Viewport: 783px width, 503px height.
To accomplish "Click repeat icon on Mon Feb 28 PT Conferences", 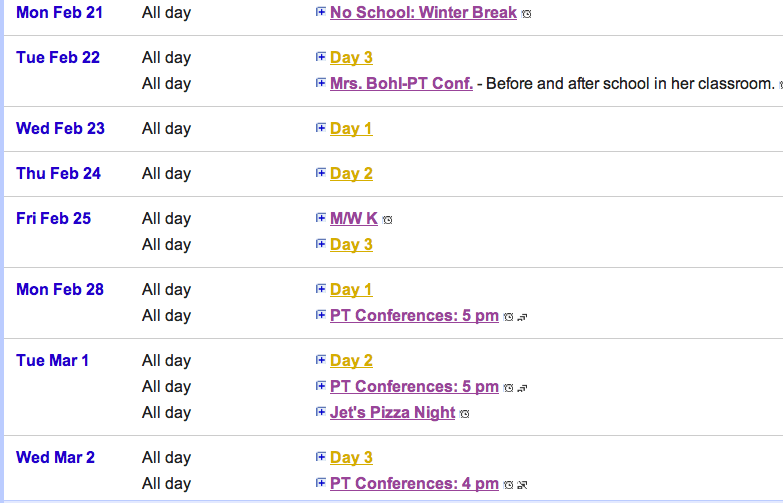I will point(522,317).
